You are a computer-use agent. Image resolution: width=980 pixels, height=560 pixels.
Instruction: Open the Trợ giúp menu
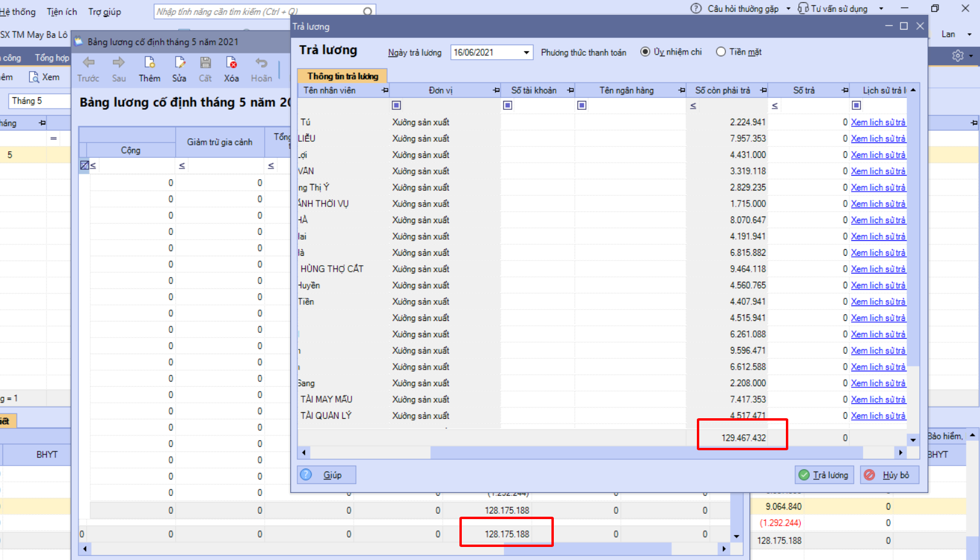coord(104,11)
